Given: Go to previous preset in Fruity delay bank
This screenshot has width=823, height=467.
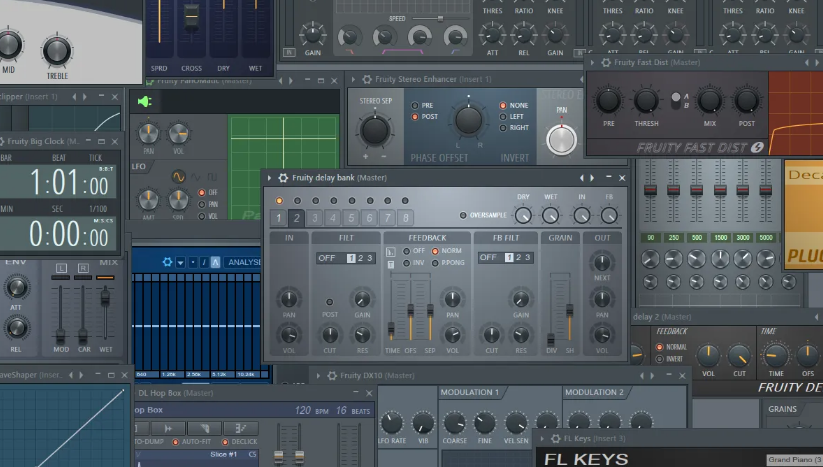Looking at the screenshot, I should pyautogui.click(x=582, y=178).
